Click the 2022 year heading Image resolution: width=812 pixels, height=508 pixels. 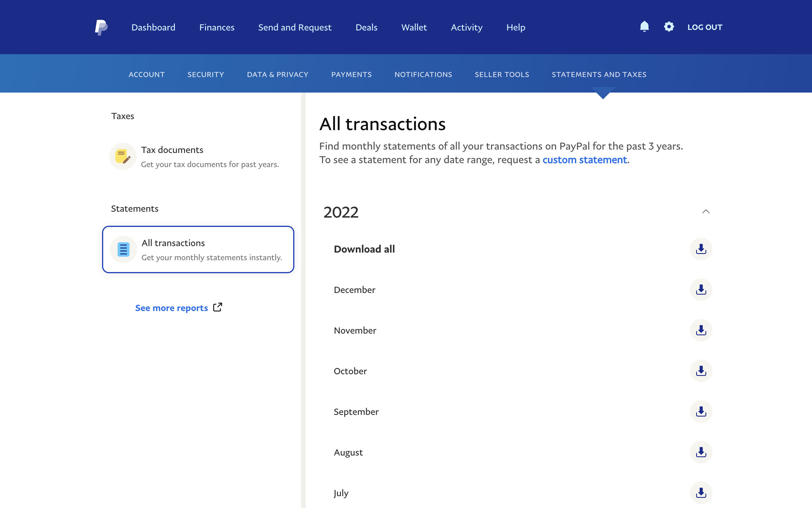pos(341,212)
